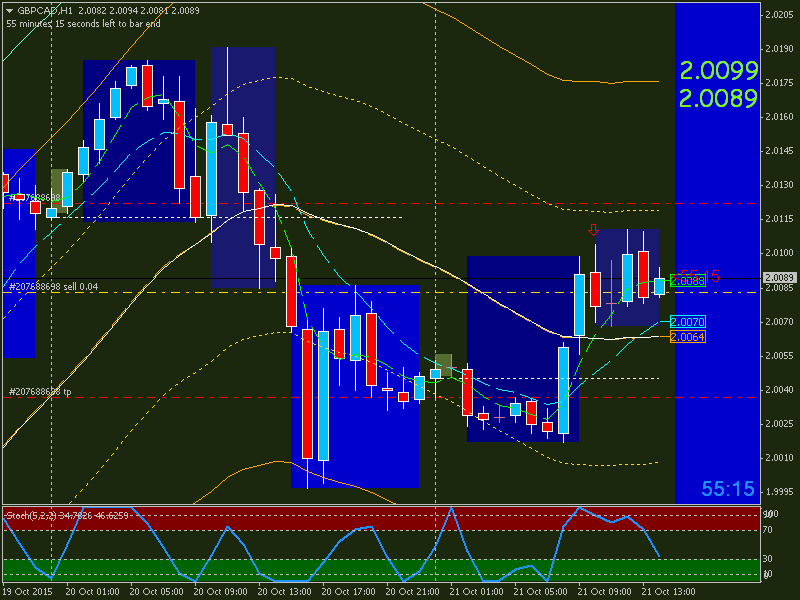Click the '21 Oct 09:00' time label
Image resolution: width=800 pixels, height=600 pixels.
pos(605,592)
